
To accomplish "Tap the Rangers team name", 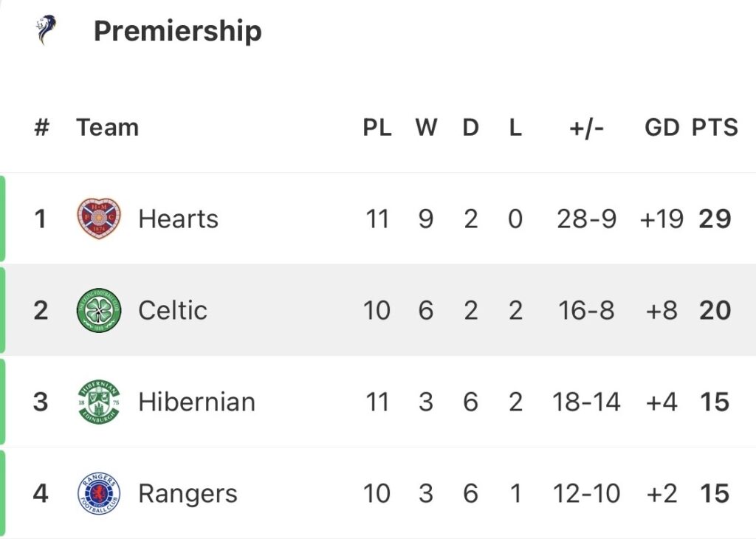I will point(188,493).
